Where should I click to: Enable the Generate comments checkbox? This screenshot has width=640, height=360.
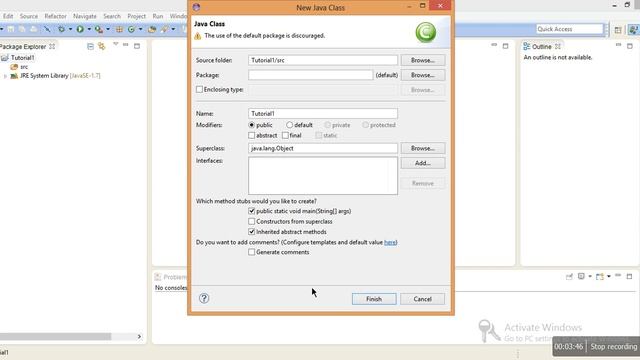point(251,252)
